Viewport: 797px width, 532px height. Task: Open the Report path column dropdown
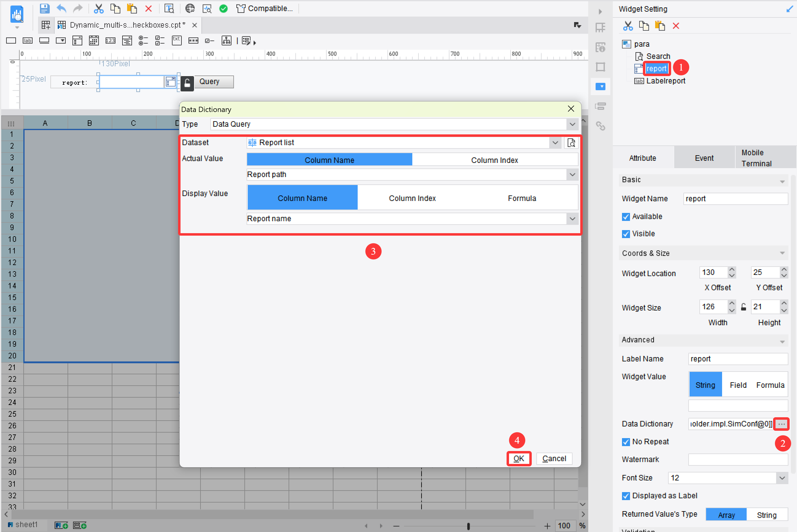(x=572, y=175)
